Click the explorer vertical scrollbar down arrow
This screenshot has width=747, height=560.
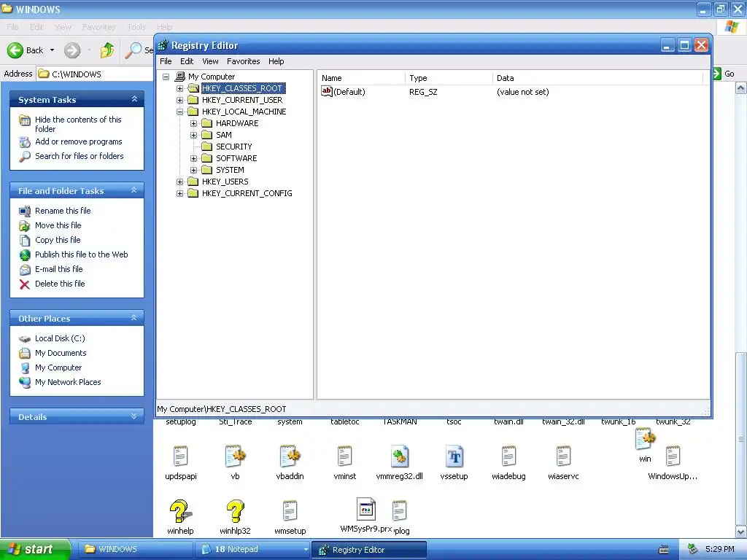(741, 532)
